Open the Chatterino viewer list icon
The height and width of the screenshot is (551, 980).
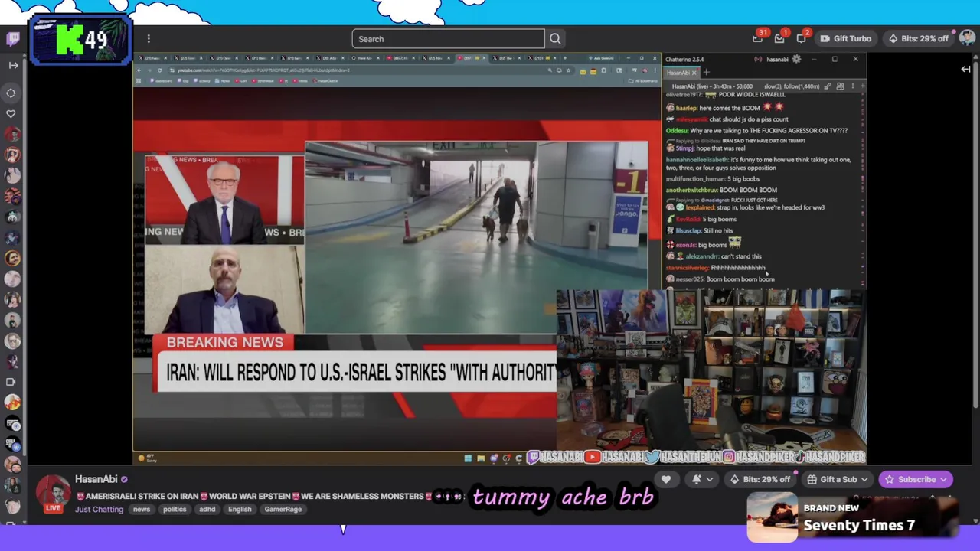coord(840,86)
